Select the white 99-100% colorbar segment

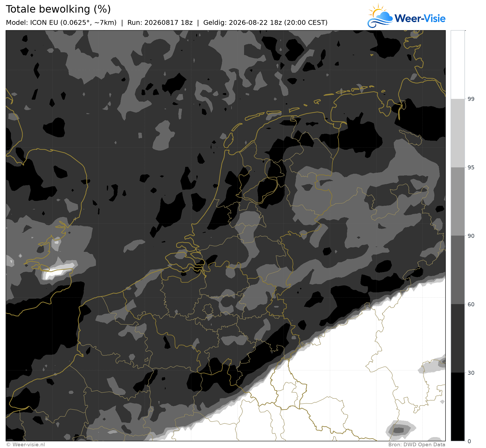[458, 65]
